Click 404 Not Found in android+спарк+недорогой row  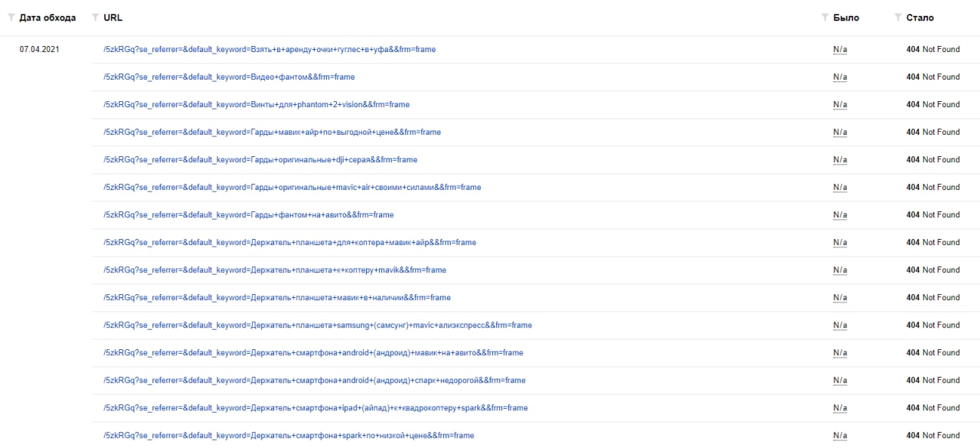coord(933,380)
